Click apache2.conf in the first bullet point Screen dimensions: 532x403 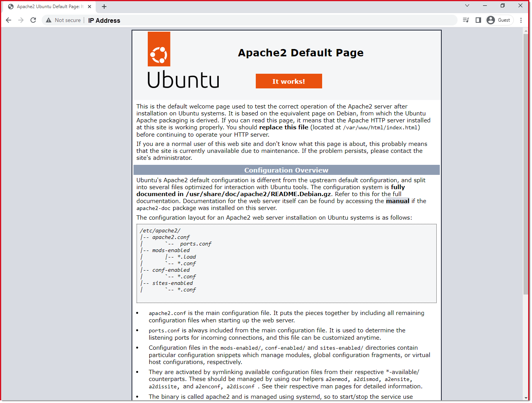167,313
